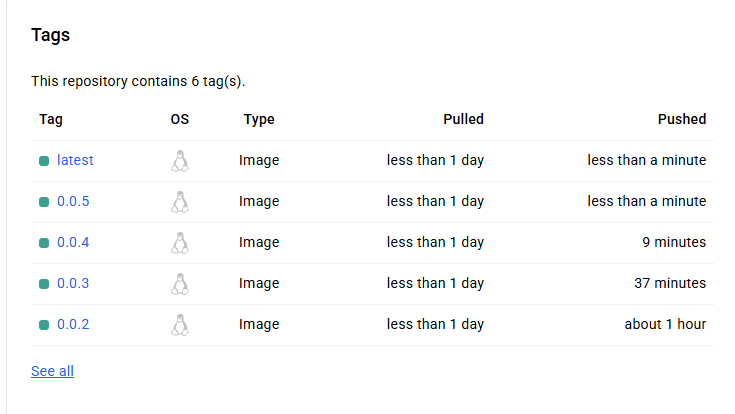Click the Linux penguin icon for latest tag
This screenshot has height=414, width=735.
click(x=180, y=161)
